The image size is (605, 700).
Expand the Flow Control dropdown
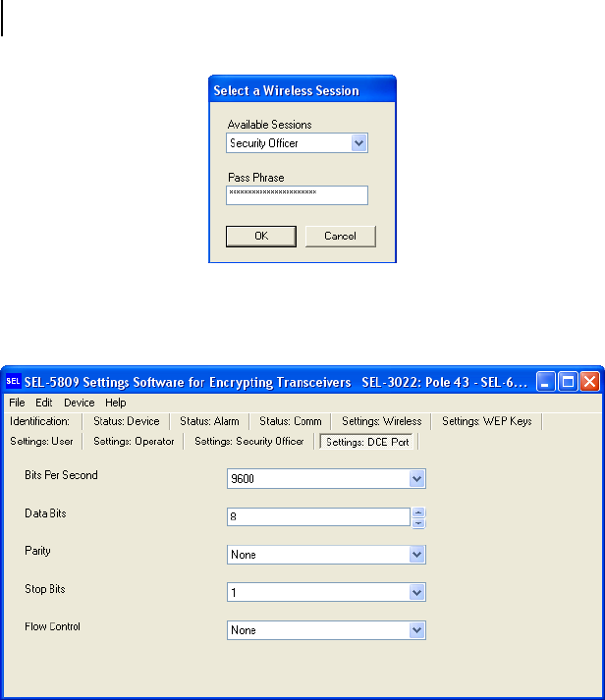point(417,630)
